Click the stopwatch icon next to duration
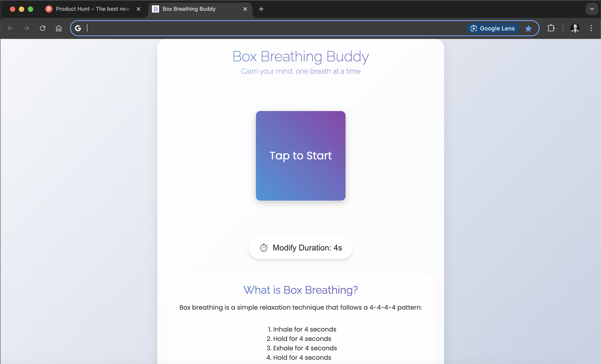Image resolution: width=601 pixels, height=364 pixels. point(263,247)
